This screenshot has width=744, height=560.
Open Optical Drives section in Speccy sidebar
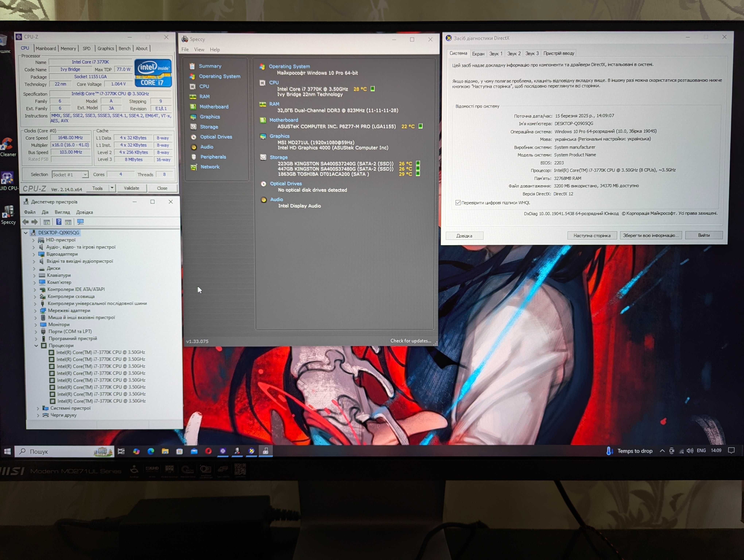(x=216, y=137)
